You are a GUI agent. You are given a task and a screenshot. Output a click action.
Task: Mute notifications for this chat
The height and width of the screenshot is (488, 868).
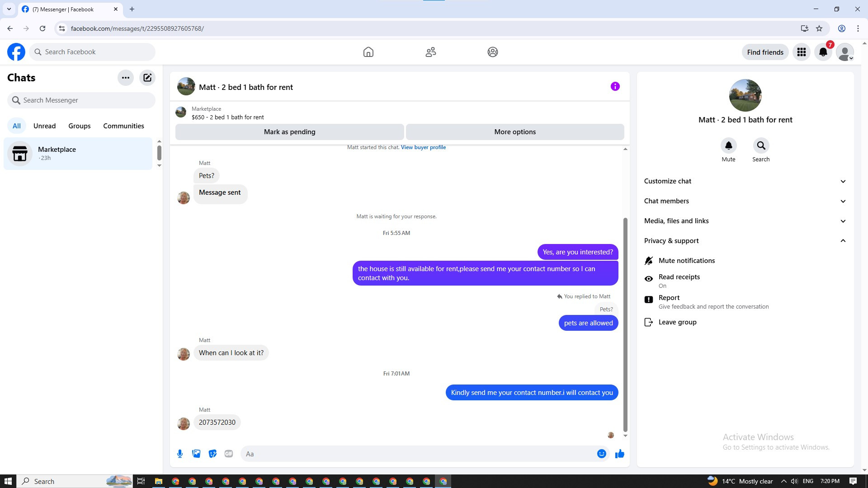(x=686, y=261)
